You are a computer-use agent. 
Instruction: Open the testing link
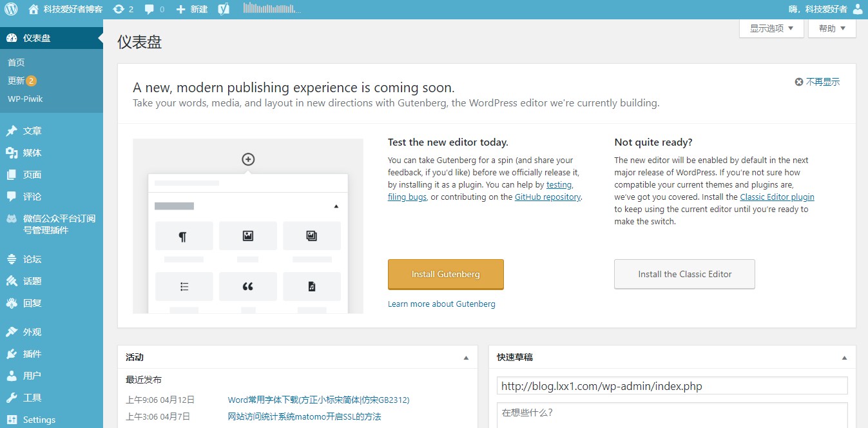point(559,185)
